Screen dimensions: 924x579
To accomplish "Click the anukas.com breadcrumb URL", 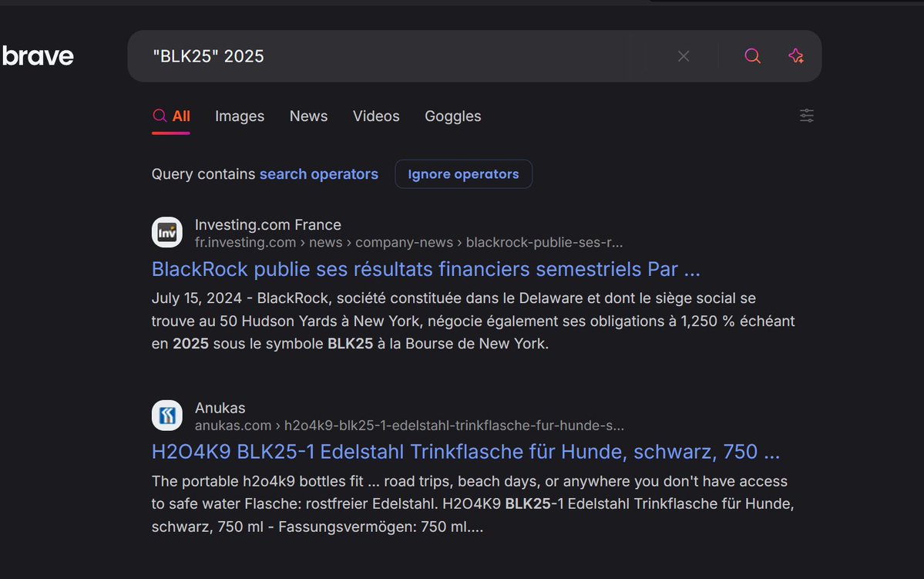I will [x=409, y=426].
